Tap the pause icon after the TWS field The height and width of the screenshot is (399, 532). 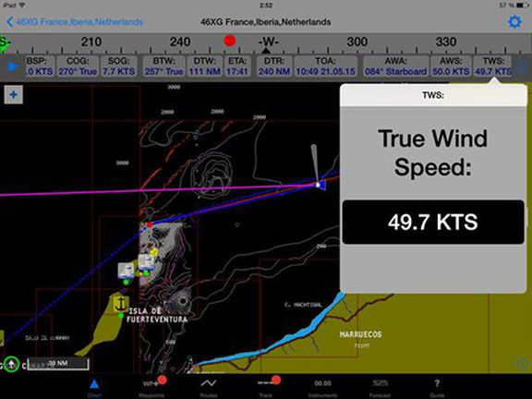pyautogui.click(x=522, y=66)
